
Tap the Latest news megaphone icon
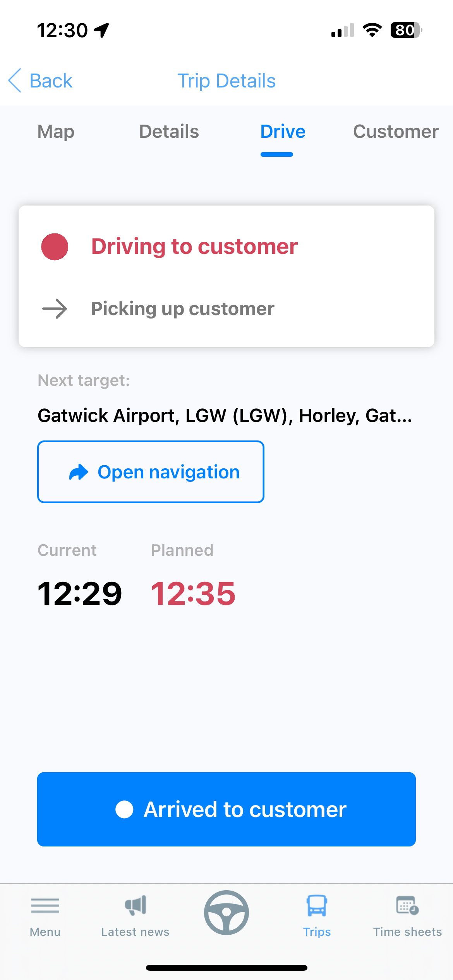[x=136, y=905]
